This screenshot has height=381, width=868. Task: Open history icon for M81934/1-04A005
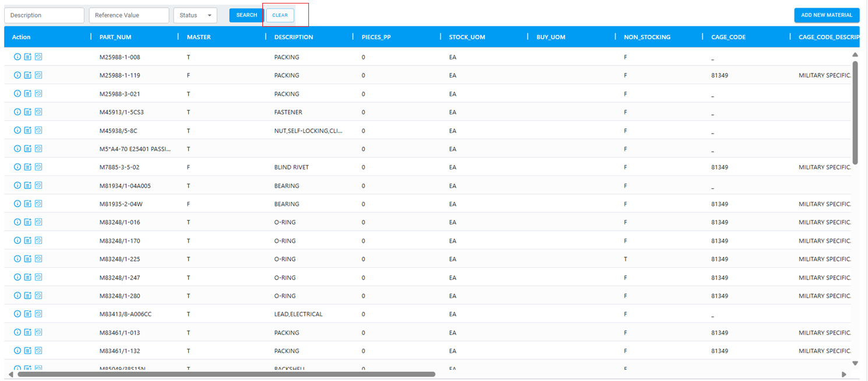[x=38, y=186]
